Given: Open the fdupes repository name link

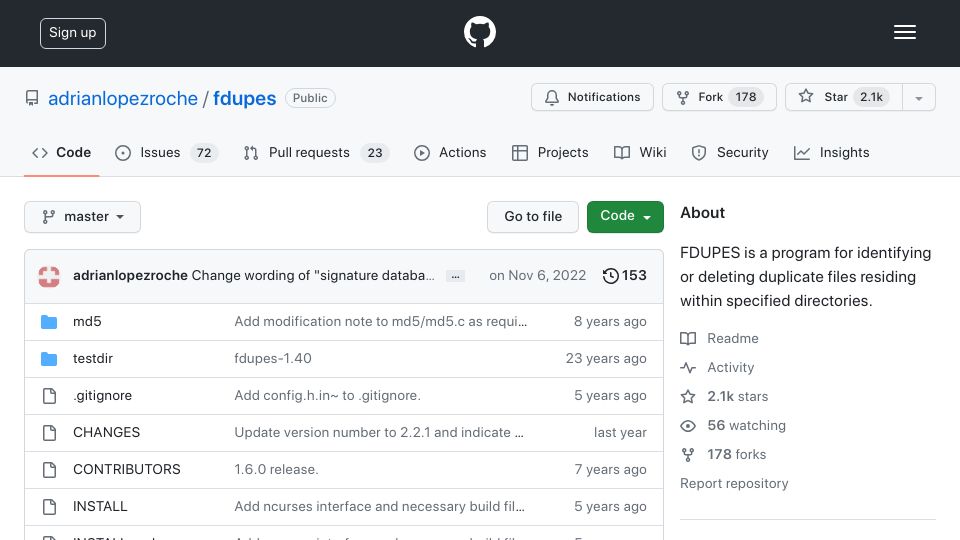Looking at the screenshot, I should coord(244,99).
